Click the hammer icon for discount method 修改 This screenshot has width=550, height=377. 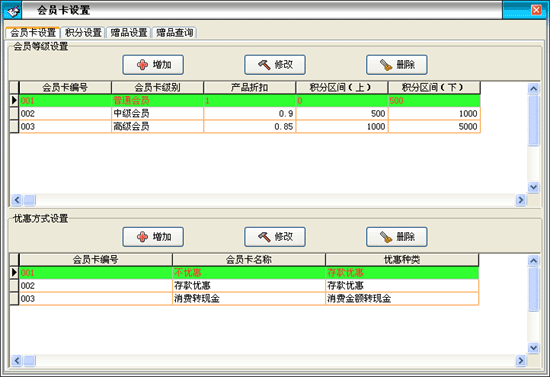point(264,237)
